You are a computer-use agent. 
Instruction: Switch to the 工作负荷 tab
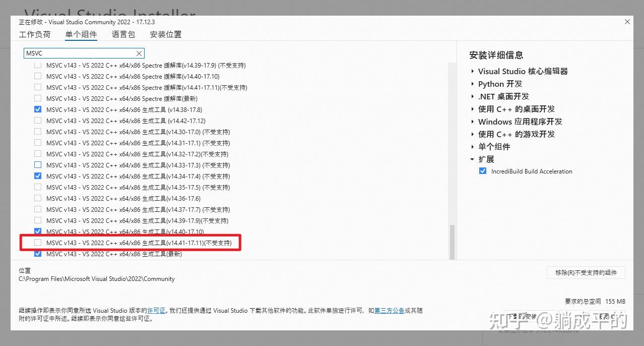(x=34, y=34)
